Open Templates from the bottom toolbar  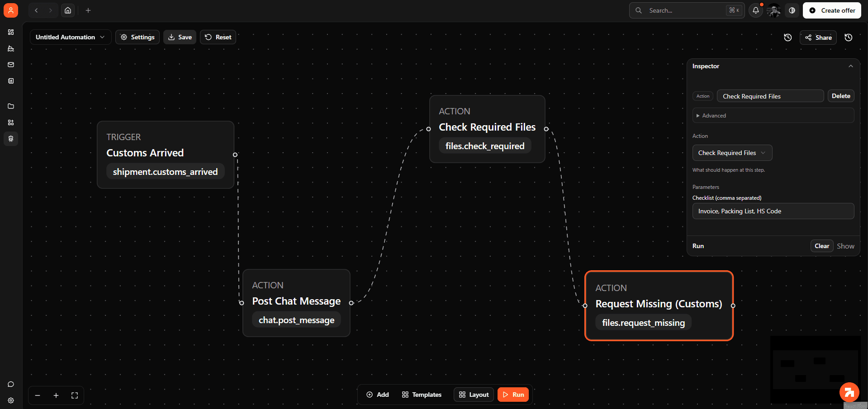pos(421,395)
